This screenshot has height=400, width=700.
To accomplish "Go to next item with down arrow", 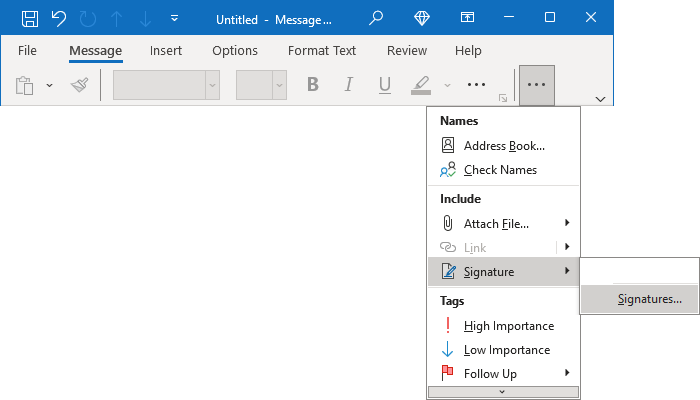I will (x=146, y=19).
